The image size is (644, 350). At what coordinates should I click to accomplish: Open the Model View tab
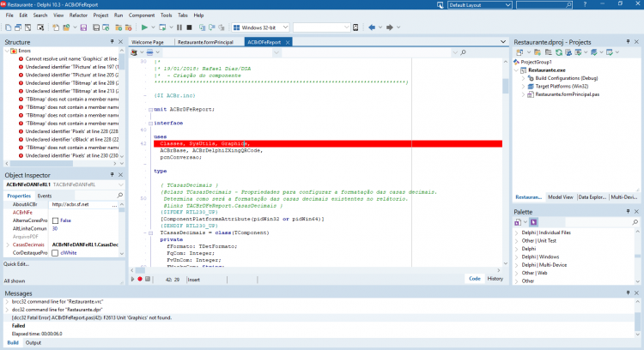pos(560,197)
